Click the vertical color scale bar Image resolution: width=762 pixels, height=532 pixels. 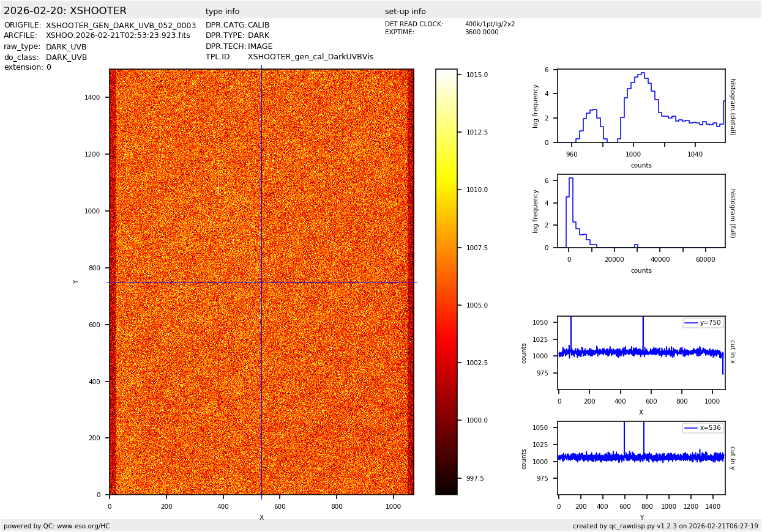[446, 281]
